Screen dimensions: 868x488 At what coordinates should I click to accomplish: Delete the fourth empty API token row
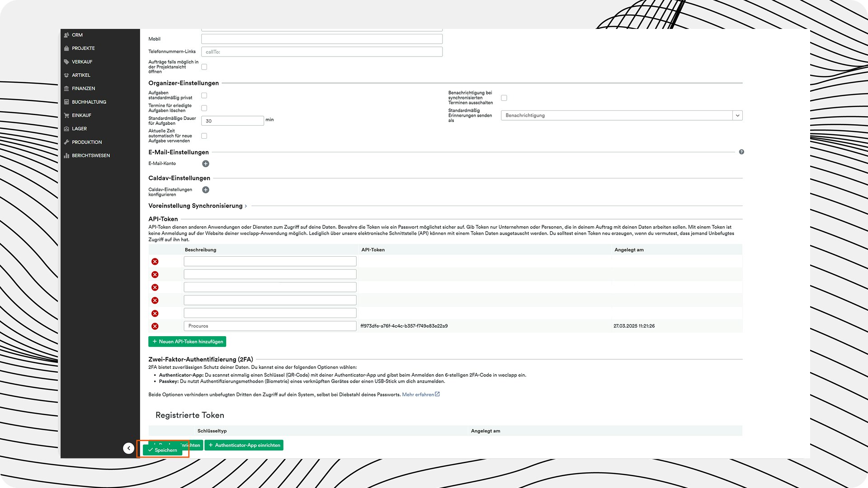click(155, 300)
